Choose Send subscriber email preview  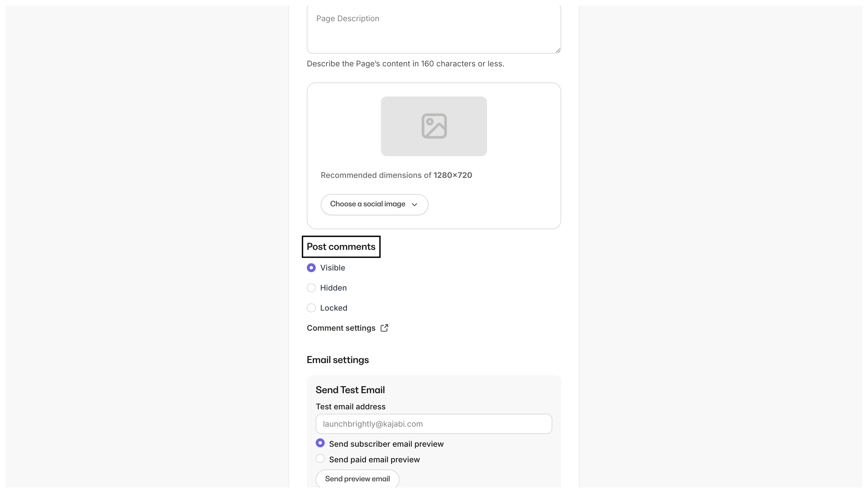(x=320, y=443)
